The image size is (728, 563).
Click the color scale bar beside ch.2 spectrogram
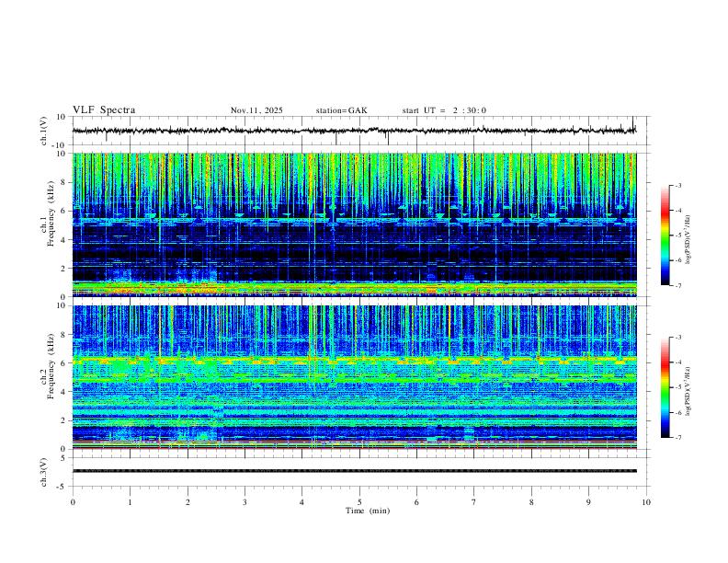[x=665, y=387]
